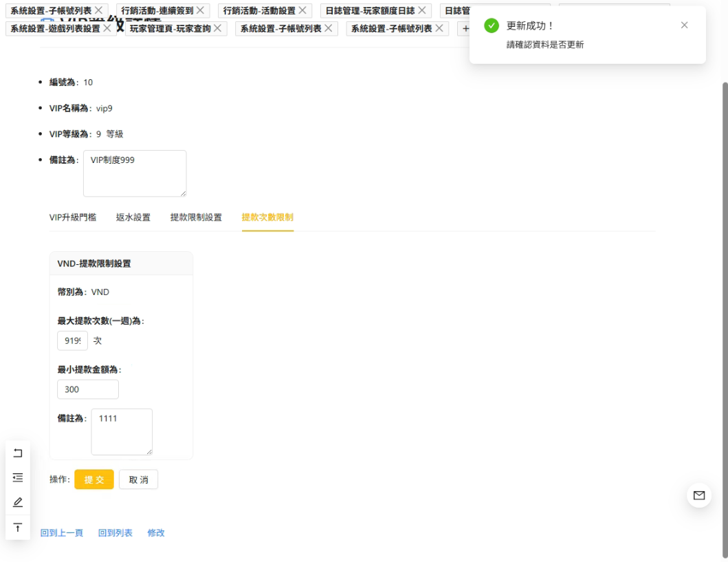
Task: Click the menu-fold list icon in floating toolbar
Action: [18, 477]
